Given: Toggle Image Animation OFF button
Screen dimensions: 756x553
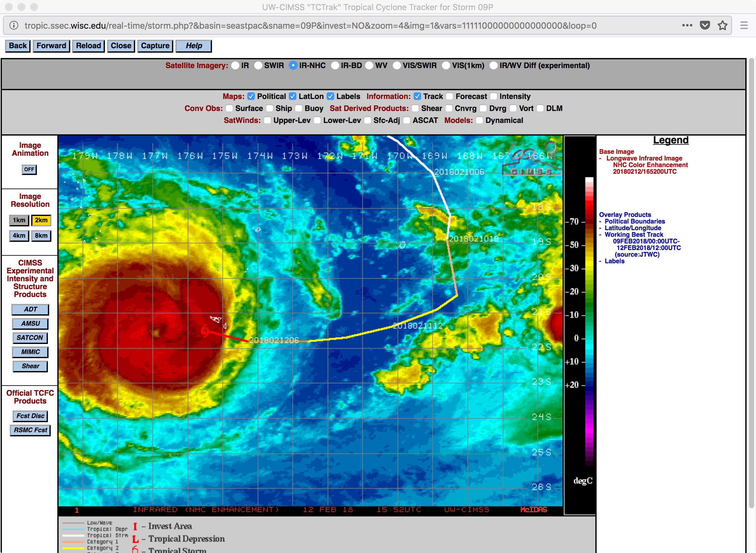Looking at the screenshot, I should click(x=29, y=170).
